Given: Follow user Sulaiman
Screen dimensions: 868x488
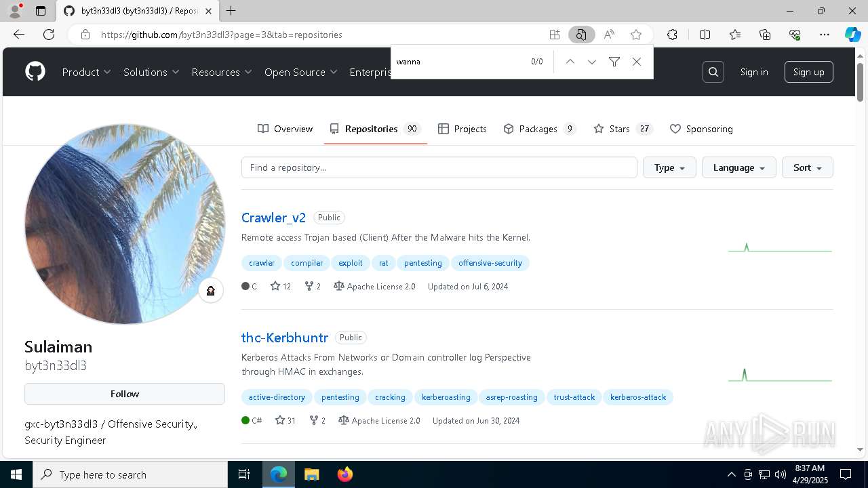Looking at the screenshot, I should pyautogui.click(x=125, y=394).
